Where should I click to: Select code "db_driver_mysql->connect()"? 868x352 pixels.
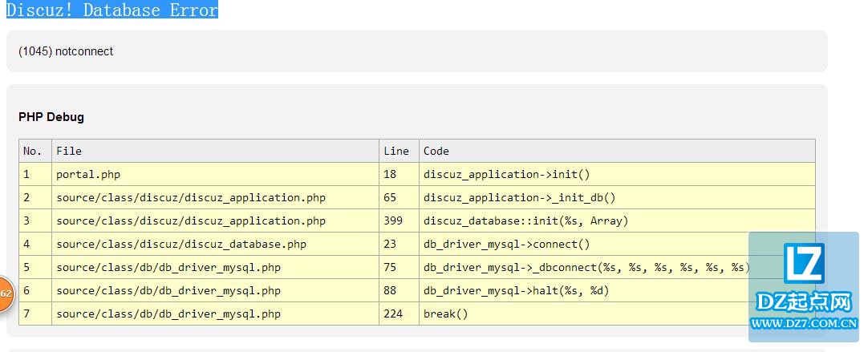(506, 244)
